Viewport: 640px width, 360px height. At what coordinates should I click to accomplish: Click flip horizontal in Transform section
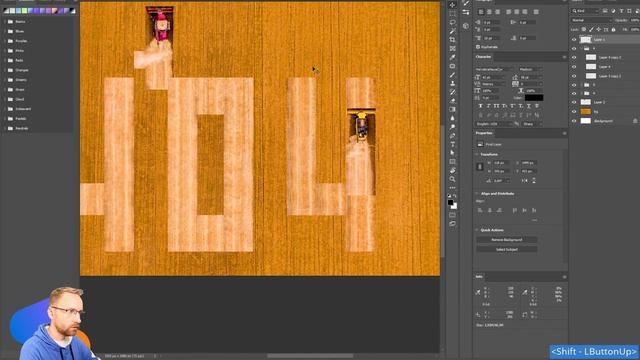(x=525, y=180)
